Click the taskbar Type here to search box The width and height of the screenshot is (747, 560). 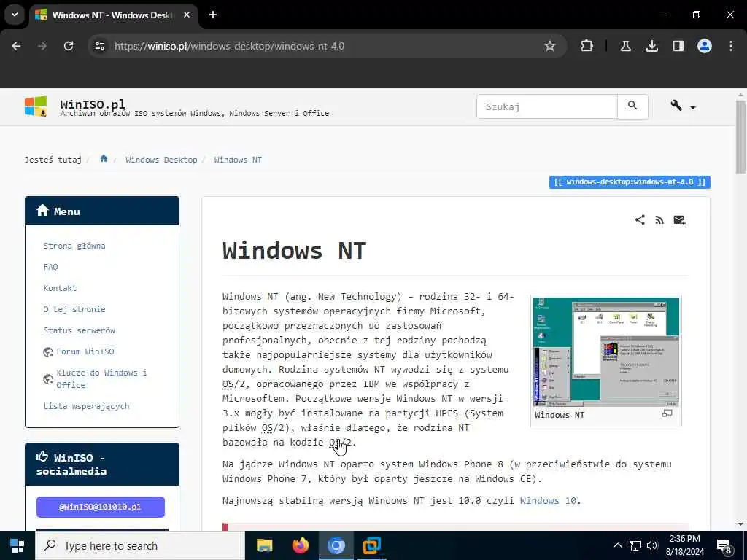click(x=140, y=545)
